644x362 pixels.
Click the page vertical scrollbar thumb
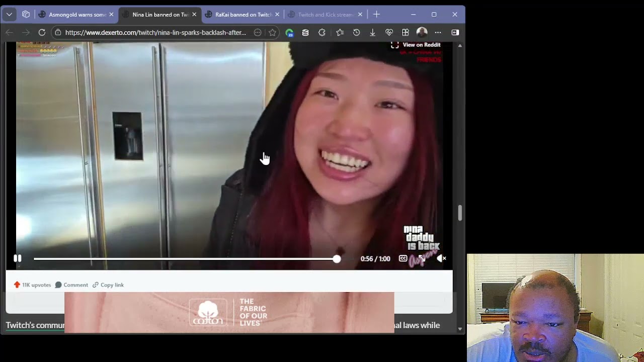click(x=460, y=213)
